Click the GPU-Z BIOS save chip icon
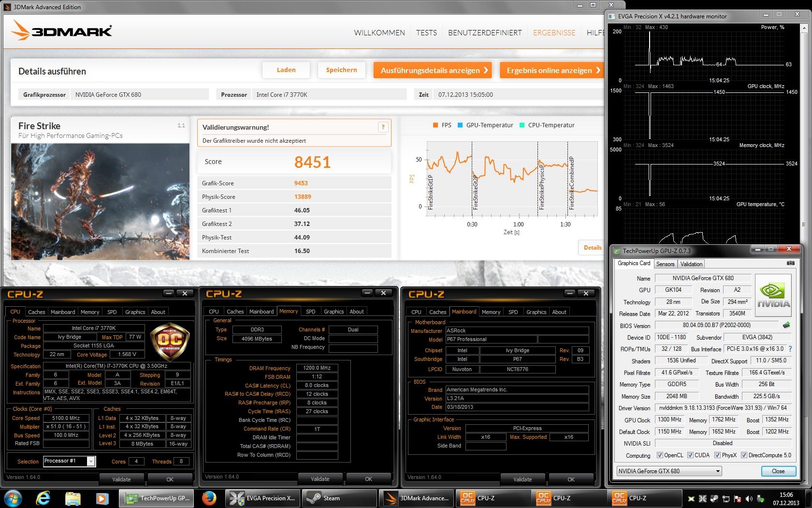The image size is (812, 508). pyautogui.click(x=786, y=325)
